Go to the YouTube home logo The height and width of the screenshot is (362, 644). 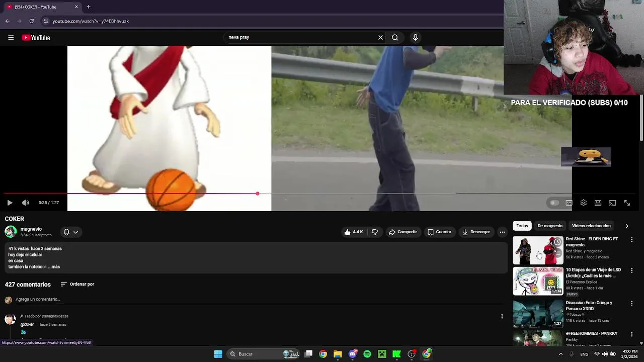pos(36,38)
